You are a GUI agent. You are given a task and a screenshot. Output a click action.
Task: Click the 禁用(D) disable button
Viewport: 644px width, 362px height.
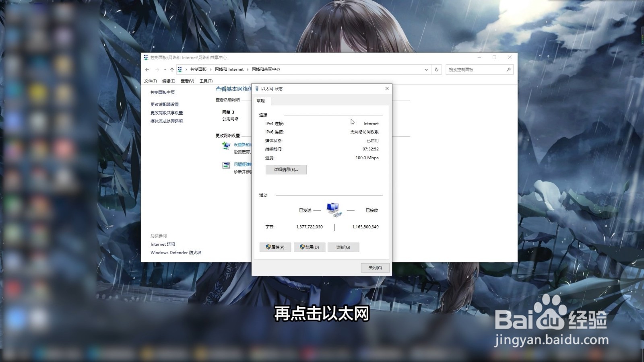(310, 247)
